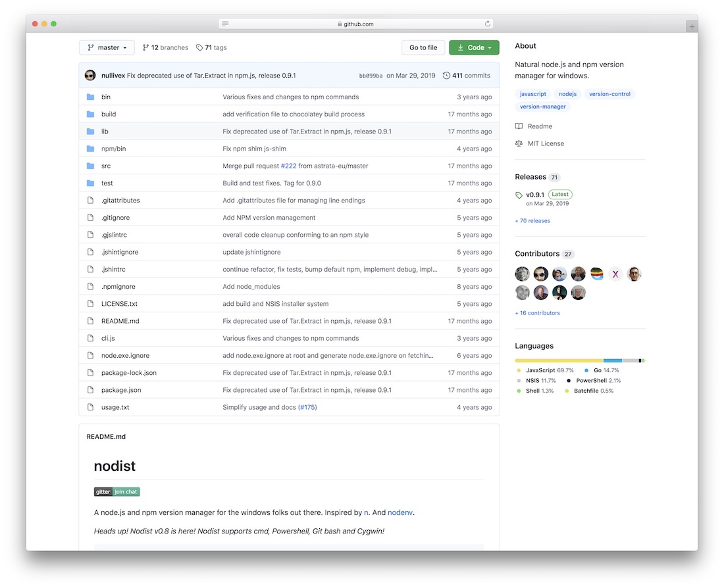Click the .gitignore file icon
This screenshot has height=588, width=724.
point(91,218)
